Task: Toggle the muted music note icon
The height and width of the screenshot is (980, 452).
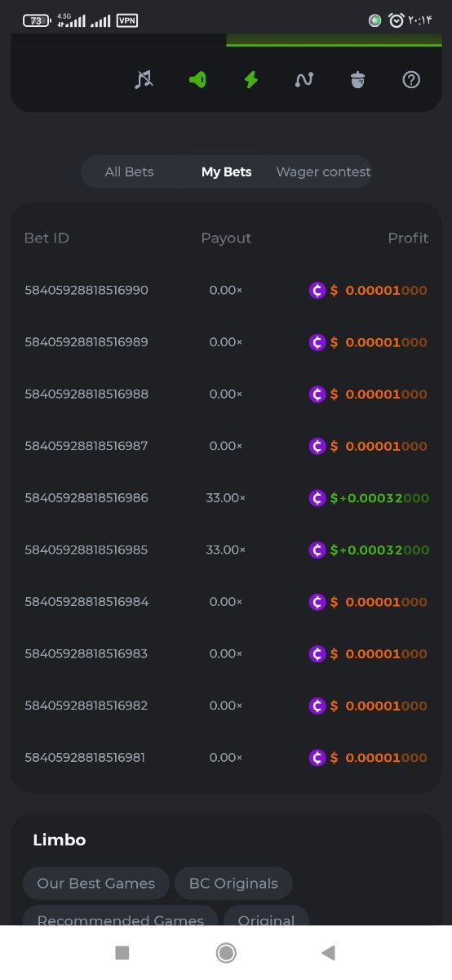Action: [x=144, y=79]
